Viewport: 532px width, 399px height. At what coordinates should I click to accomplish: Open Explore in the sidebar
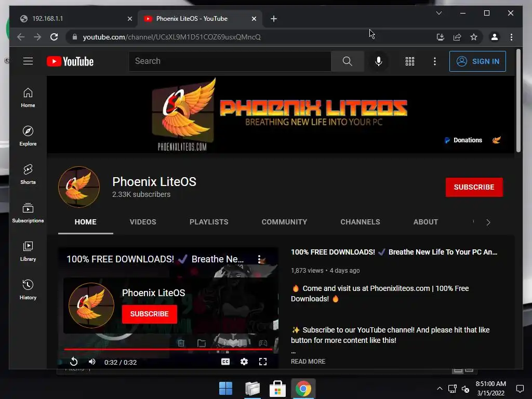(28, 136)
